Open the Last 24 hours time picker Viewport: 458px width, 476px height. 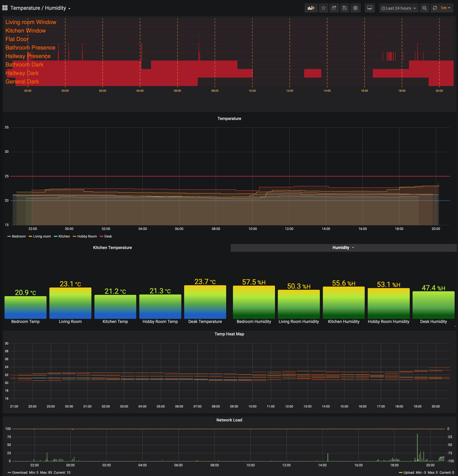pyautogui.click(x=399, y=8)
